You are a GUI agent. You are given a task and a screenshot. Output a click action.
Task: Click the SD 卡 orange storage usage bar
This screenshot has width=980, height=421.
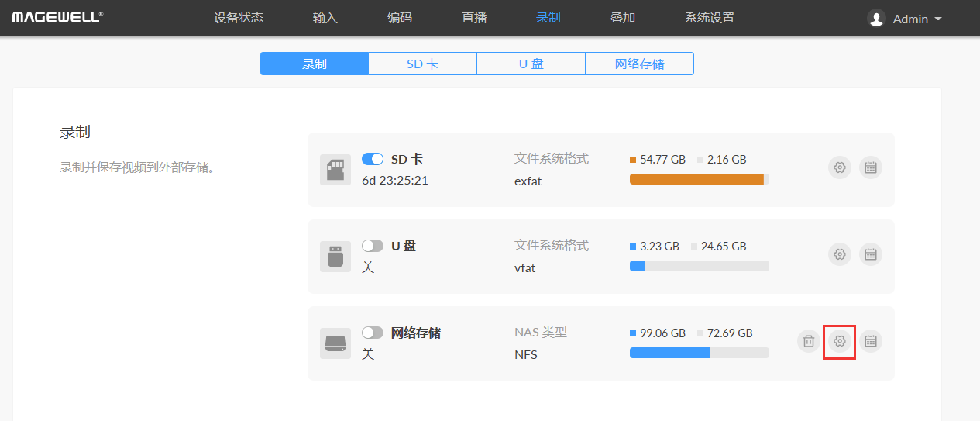tap(697, 179)
